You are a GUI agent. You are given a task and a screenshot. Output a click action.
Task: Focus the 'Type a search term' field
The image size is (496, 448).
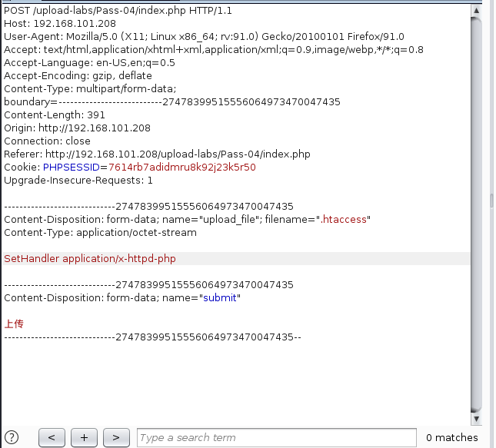[x=277, y=437]
